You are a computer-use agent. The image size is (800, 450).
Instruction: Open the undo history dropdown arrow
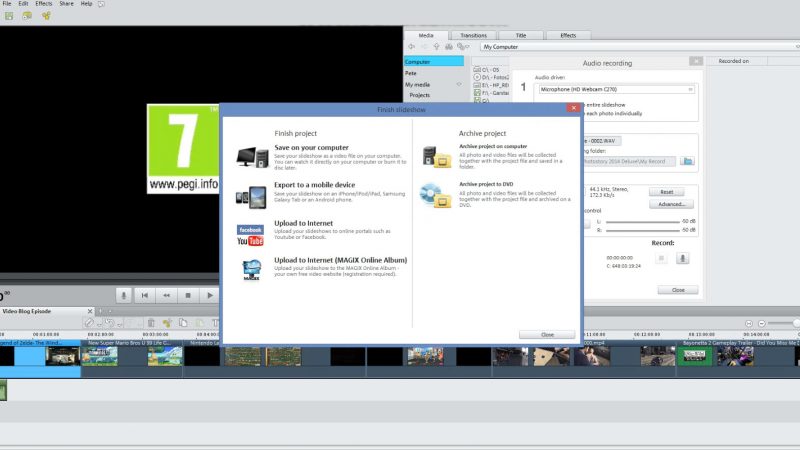pyautogui.click(x=119, y=324)
